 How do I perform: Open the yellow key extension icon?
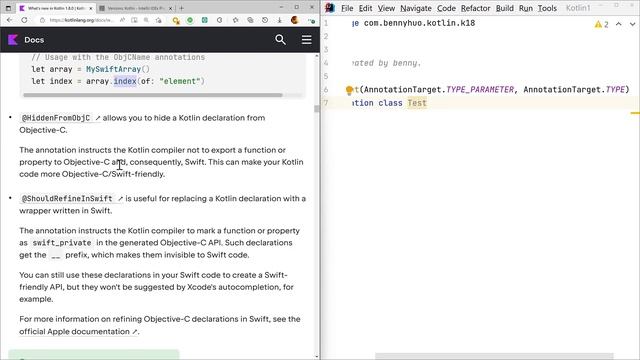pyautogui.click(x=176, y=20)
